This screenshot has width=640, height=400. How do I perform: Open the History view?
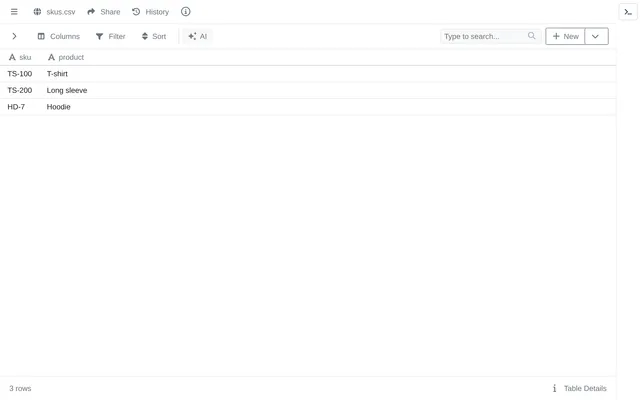151,12
